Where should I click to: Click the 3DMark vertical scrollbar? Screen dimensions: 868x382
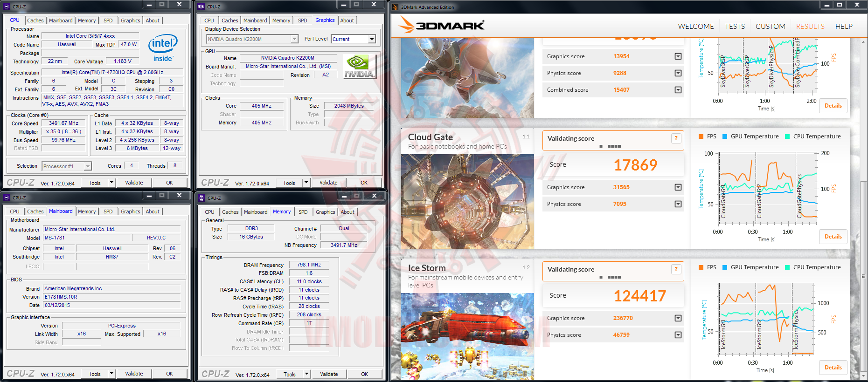pos(863,209)
